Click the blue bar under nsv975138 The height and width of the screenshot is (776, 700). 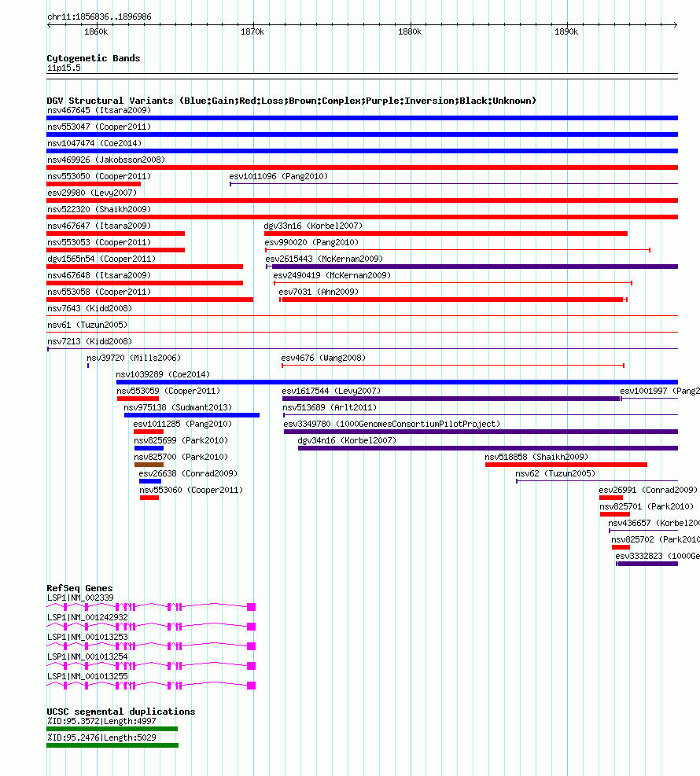click(x=192, y=415)
